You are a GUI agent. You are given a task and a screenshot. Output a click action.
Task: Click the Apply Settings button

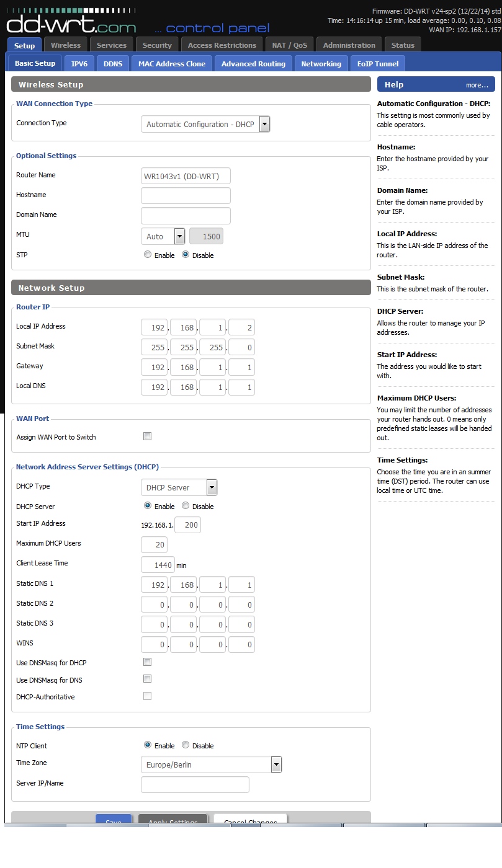click(173, 819)
